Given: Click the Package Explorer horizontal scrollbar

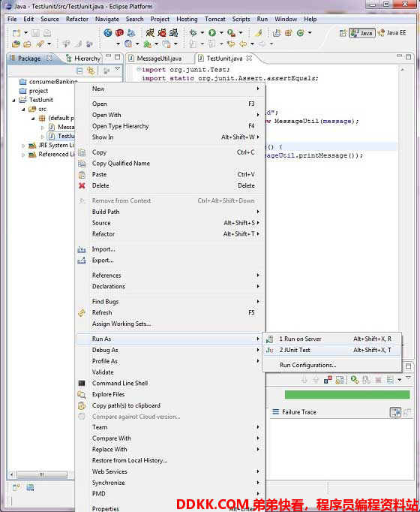Looking at the screenshot, I should (x=42, y=474).
